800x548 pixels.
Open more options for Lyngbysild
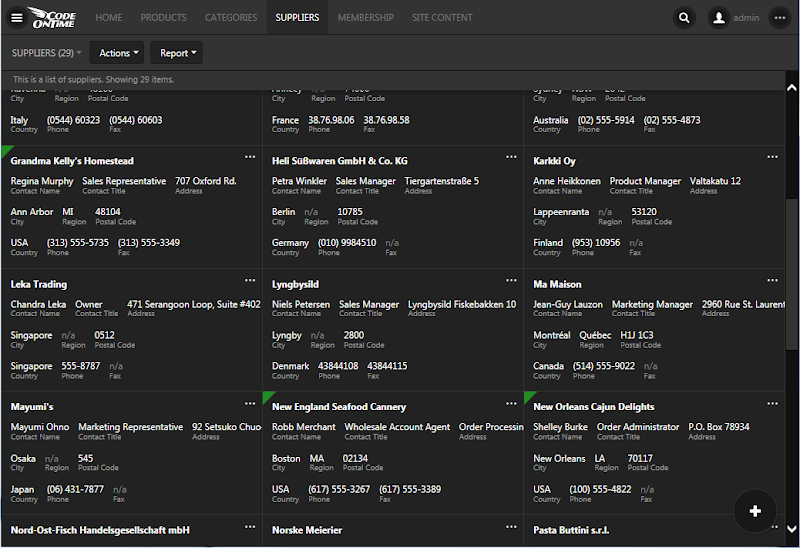coord(511,281)
